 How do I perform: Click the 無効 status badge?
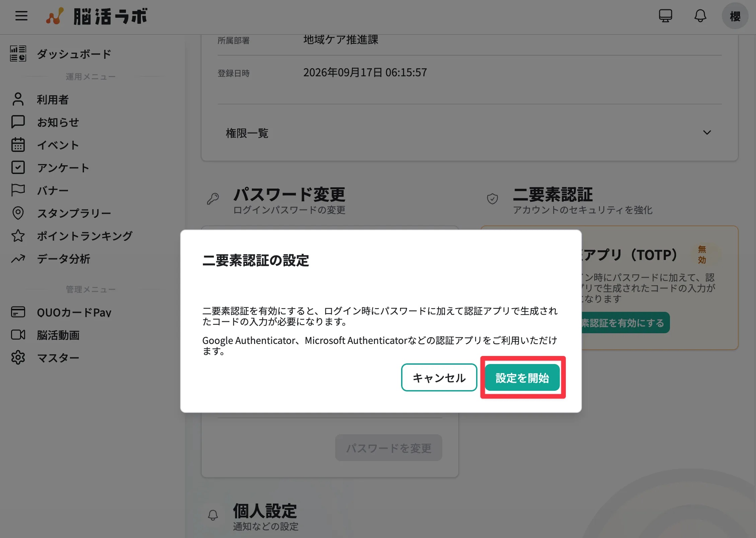(x=702, y=254)
